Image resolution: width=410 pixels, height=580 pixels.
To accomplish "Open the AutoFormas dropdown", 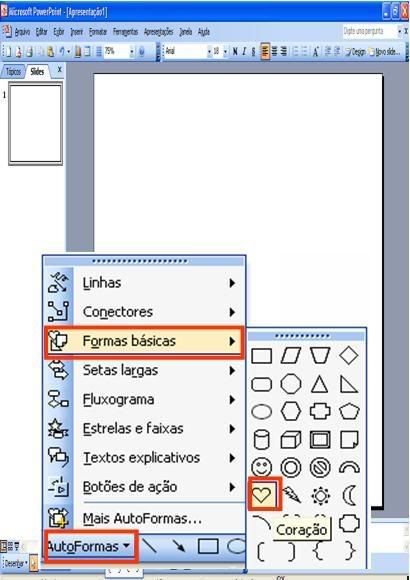I will point(89,546).
